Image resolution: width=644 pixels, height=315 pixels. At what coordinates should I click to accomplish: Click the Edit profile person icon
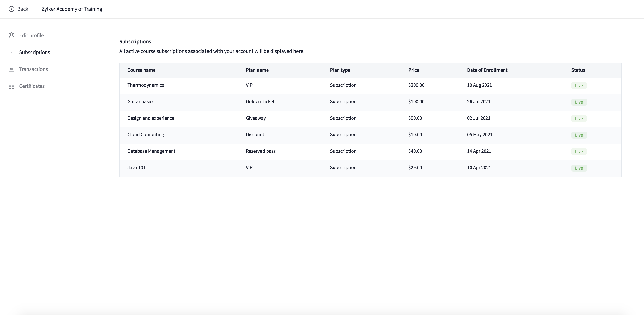12,35
